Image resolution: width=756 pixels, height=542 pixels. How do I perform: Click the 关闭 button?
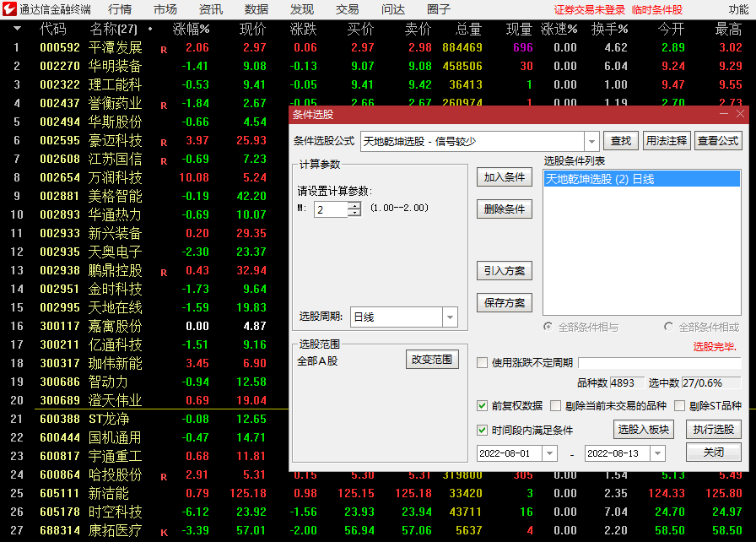[714, 453]
